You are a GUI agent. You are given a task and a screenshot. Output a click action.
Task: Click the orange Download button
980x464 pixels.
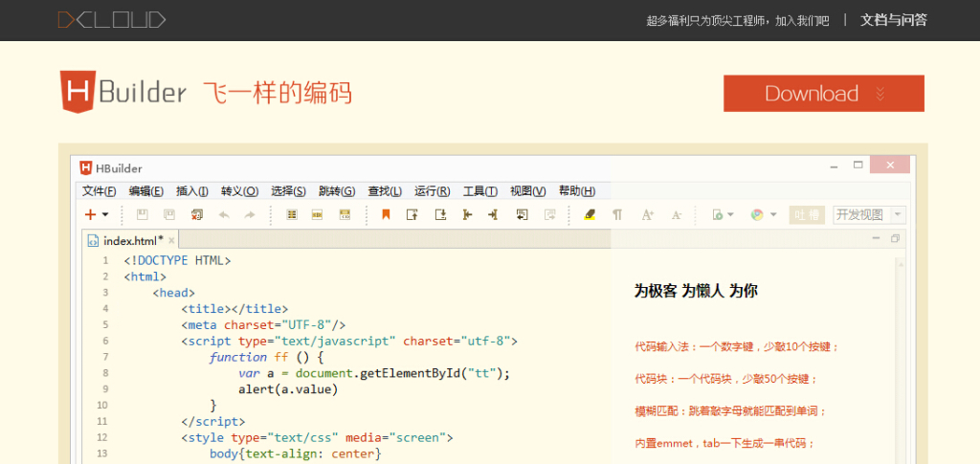(824, 94)
